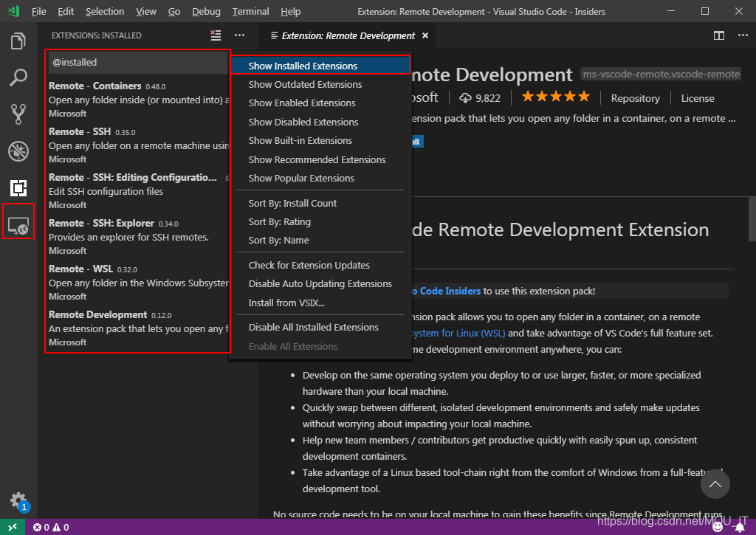Open the Terminal menu
Screen dimensions: 756x535
251,11
